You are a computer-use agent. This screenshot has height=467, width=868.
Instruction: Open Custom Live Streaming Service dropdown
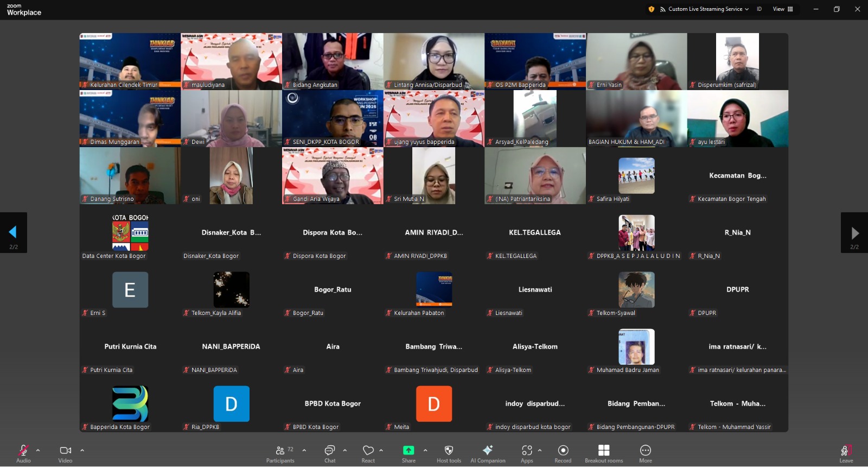point(705,9)
